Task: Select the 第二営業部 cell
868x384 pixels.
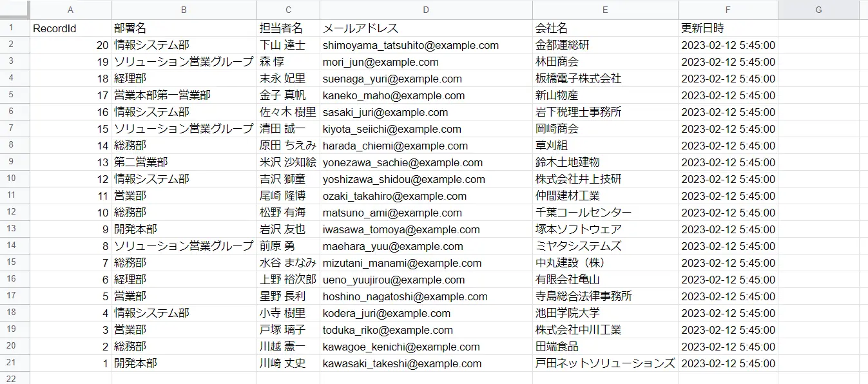Action: [x=184, y=162]
